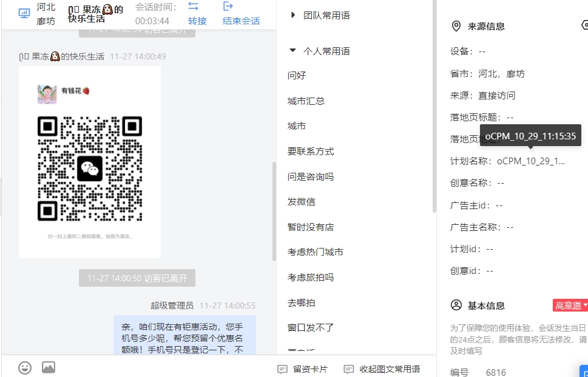Click the person icon beside 基本信息
The image size is (588, 377).
[456, 305]
